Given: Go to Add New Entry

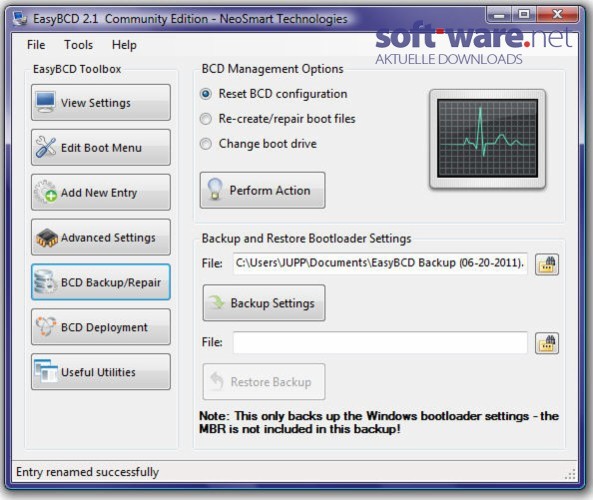Looking at the screenshot, I should 101,193.
